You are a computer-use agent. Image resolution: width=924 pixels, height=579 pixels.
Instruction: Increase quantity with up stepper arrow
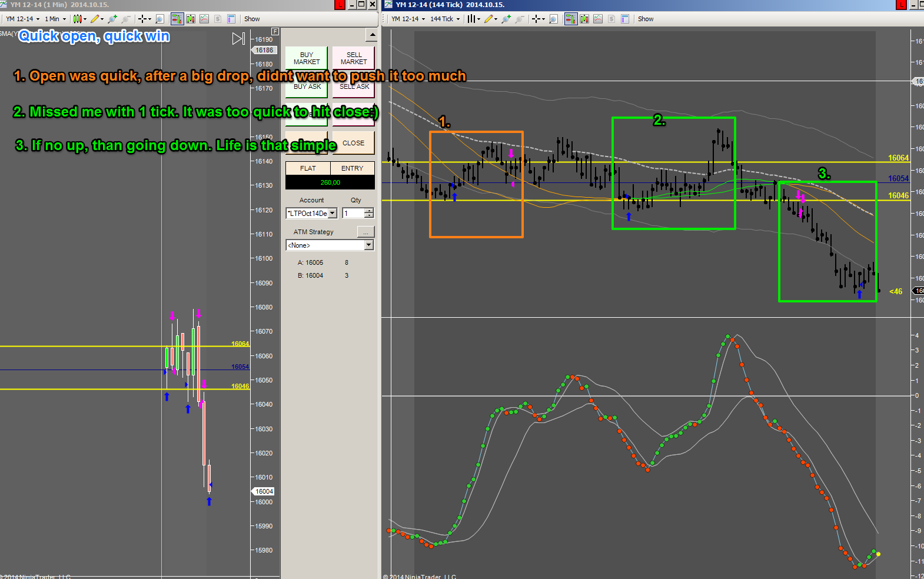[x=369, y=211]
